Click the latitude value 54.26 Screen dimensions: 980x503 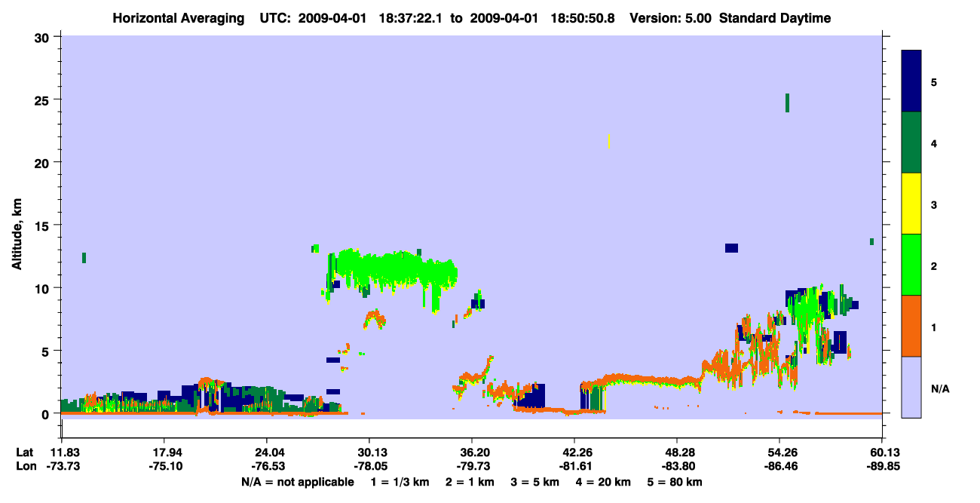[779, 452]
